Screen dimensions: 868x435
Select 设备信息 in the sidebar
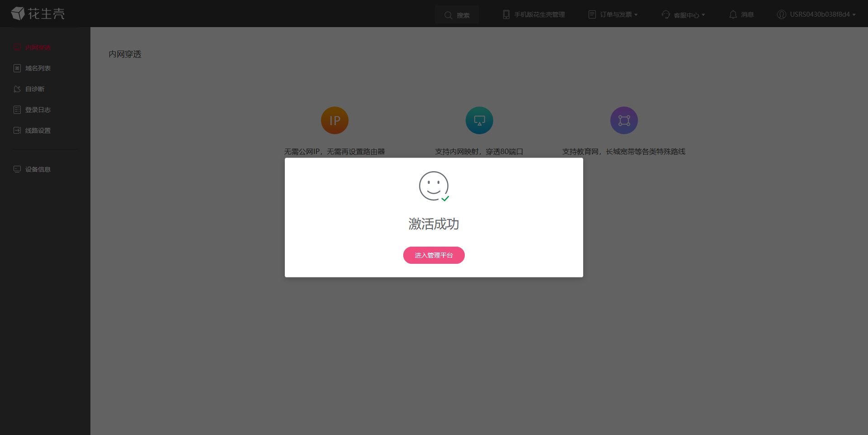point(38,169)
